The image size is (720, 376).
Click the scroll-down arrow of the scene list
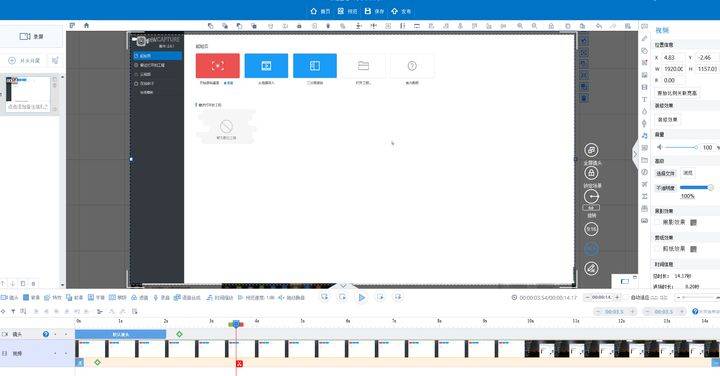pos(62,285)
